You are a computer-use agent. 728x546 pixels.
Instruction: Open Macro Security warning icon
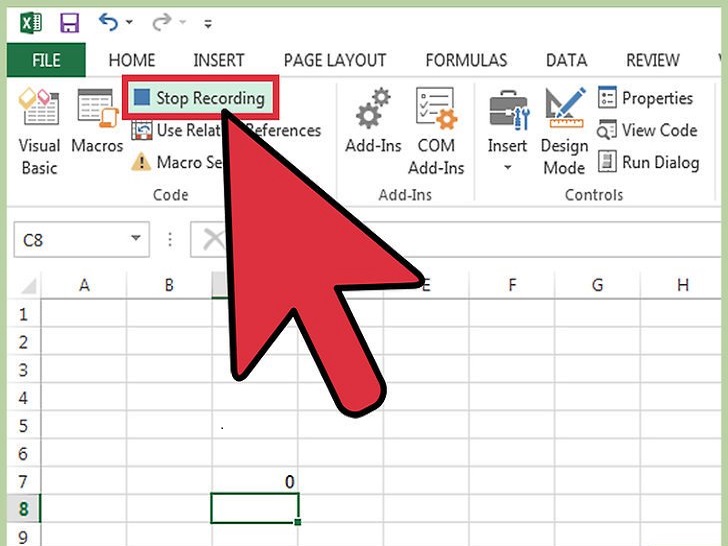point(141,162)
